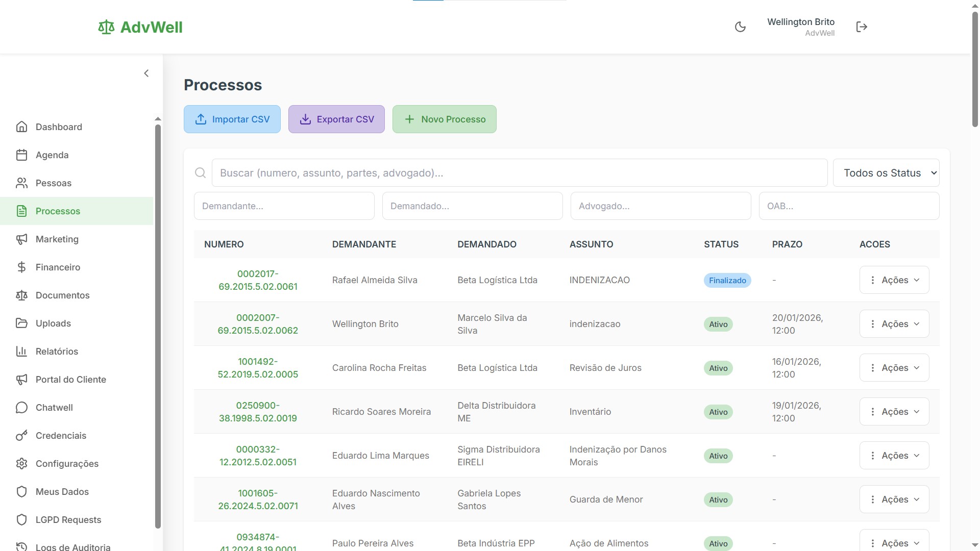980x551 pixels.
Task: Expand Ações for process 0002017-69.2015.5.02.0061
Action: point(894,280)
